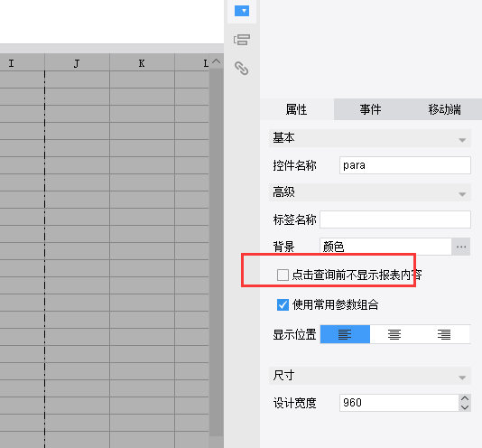Select left alignment for 显示位置
The height and width of the screenshot is (448, 482).
coord(345,334)
